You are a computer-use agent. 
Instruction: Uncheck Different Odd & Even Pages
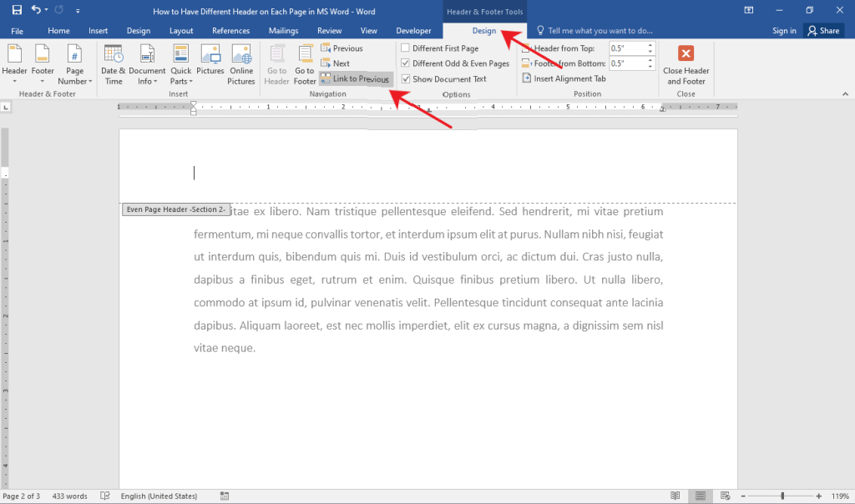click(x=405, y=63)
